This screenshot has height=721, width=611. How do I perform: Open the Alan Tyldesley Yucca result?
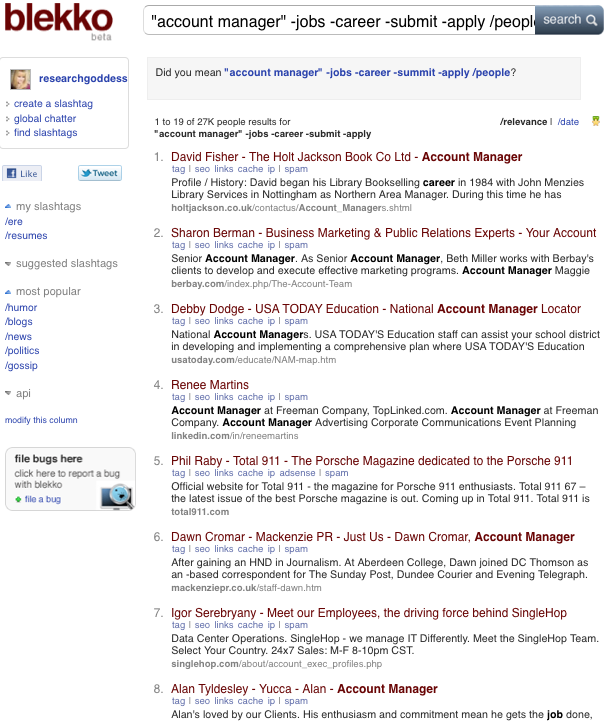tap(304, 689)
